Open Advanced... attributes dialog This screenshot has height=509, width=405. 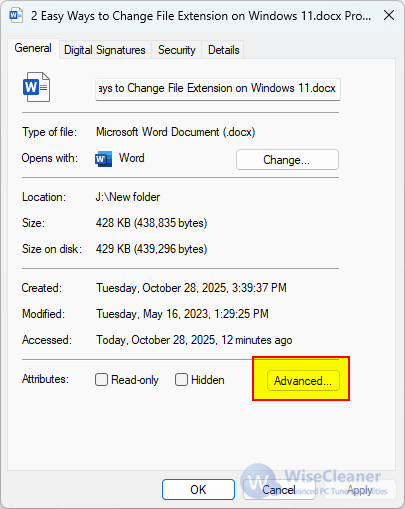(x=303, y=380)
